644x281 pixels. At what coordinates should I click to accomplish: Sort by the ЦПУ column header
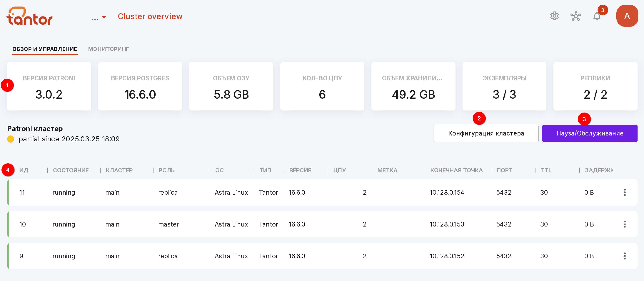coord(339,170)
